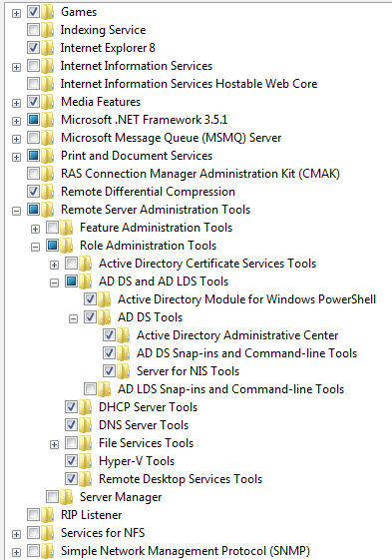Enable the Indexing Service checkbox
This screenshot has width=392, height=560.
(x=33, y=29)
